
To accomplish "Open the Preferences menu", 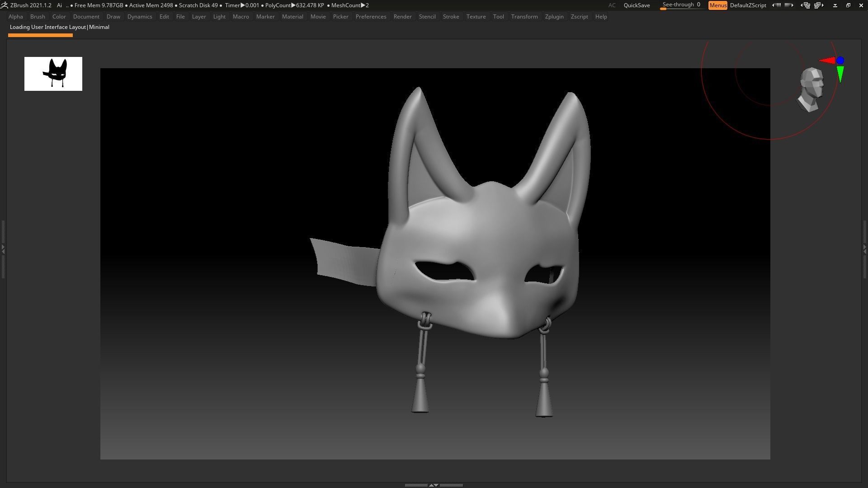I will 371,17.
